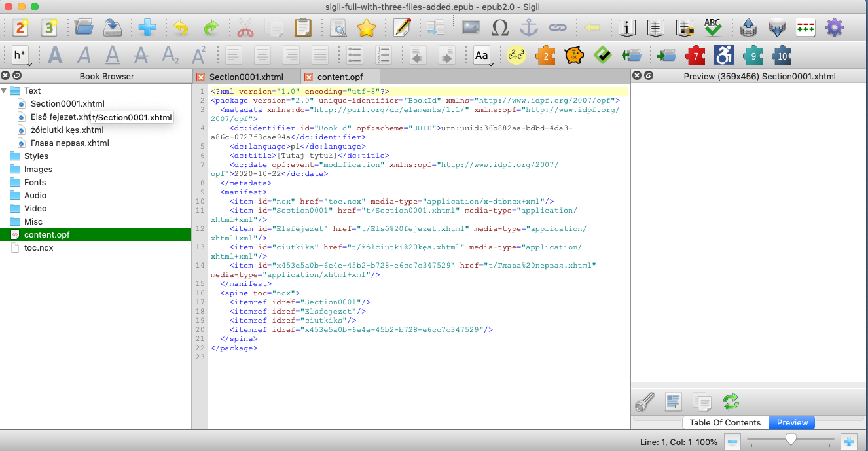The width and height of the screenshot is (868, 451).
Task: Open the Preview inspector flashlight icon
Action: point(645,401)
